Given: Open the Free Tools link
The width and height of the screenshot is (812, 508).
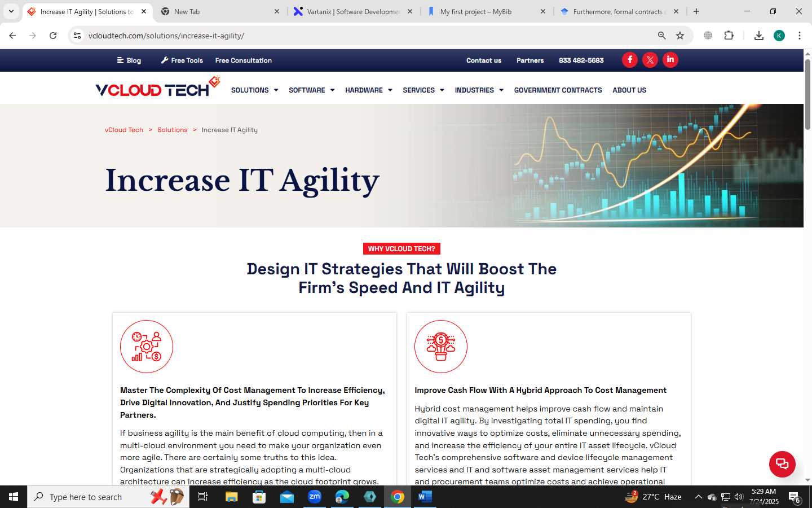Looking at the screenshot, I should [182, 60].
